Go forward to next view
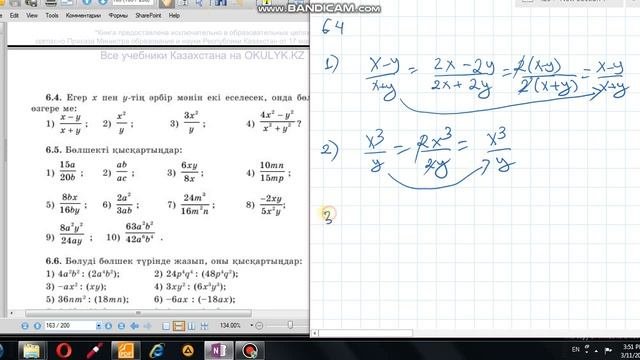Image resolution: width=640 pixels, height=360 pixels. 147,326
